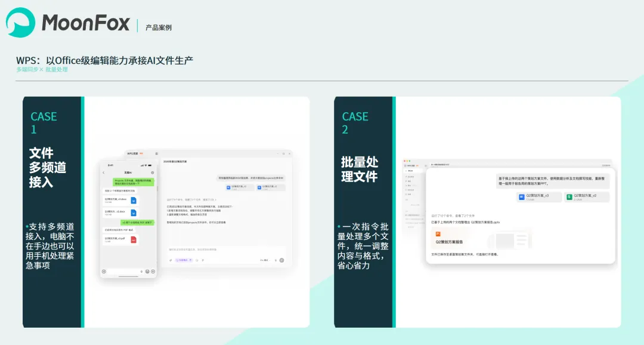644x345 pixels.
Task: Open second attached file chip in Case 1 desktop
Action: tap(270, 187)
